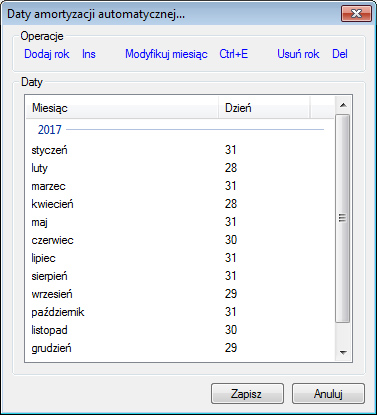Image resolution: width=377 pixels, height=415 pixels.
Task: Cancel with the Anuluj button
Action: point(328,394)
